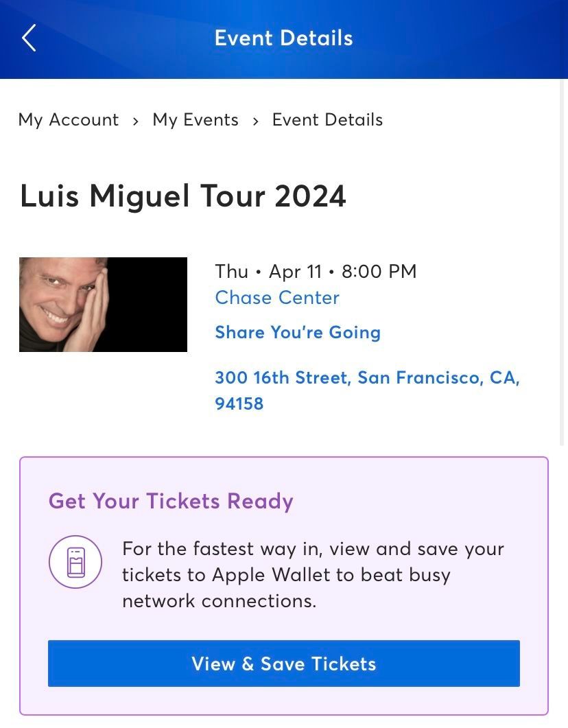Click the Event Details header title
This screenshot has height=728, width=568.
283,38
